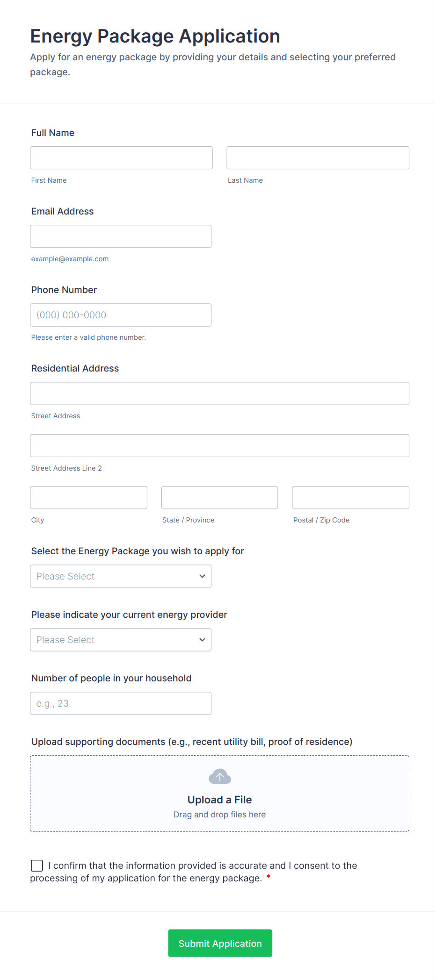
Task: Click the energy provider dropdown chevron arrow
Action: (x=202, y=640)
